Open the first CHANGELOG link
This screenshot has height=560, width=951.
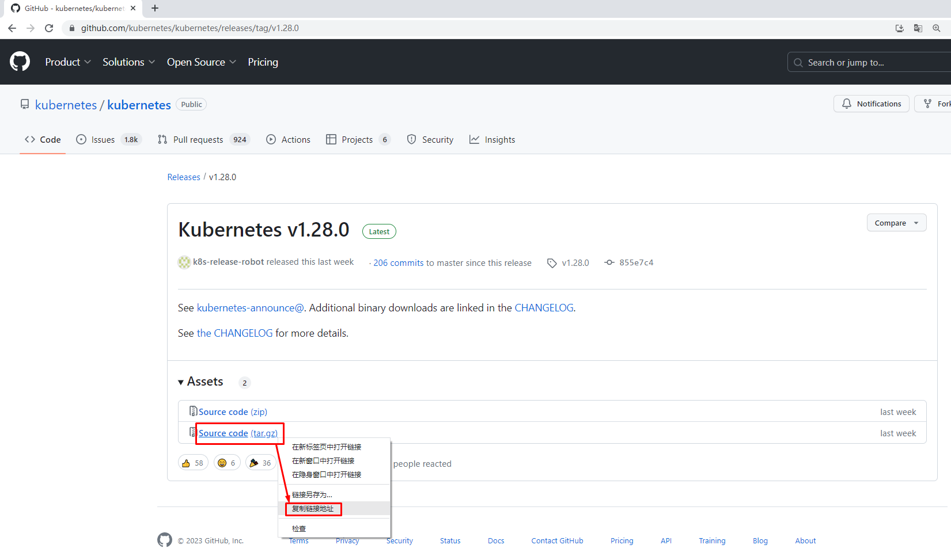[x=544, y=308]
